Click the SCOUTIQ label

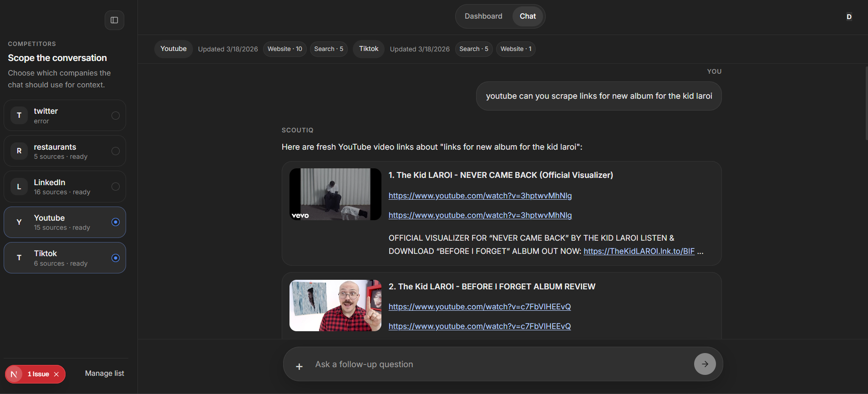pos(298,130)
